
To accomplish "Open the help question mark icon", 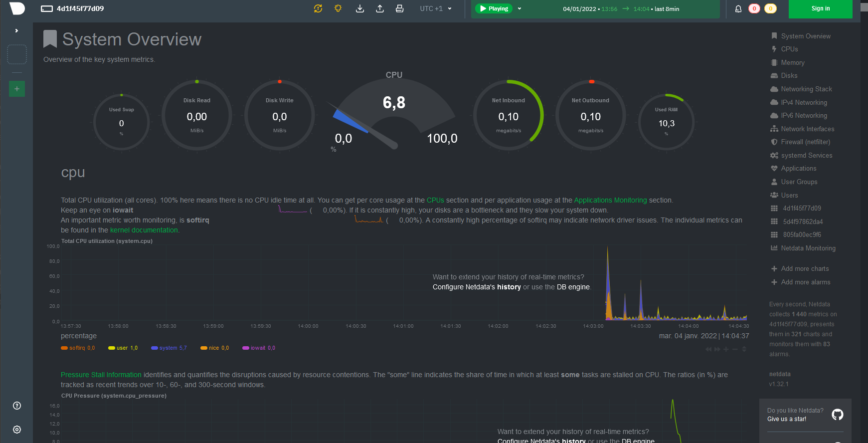I will (x=17, y=406).
